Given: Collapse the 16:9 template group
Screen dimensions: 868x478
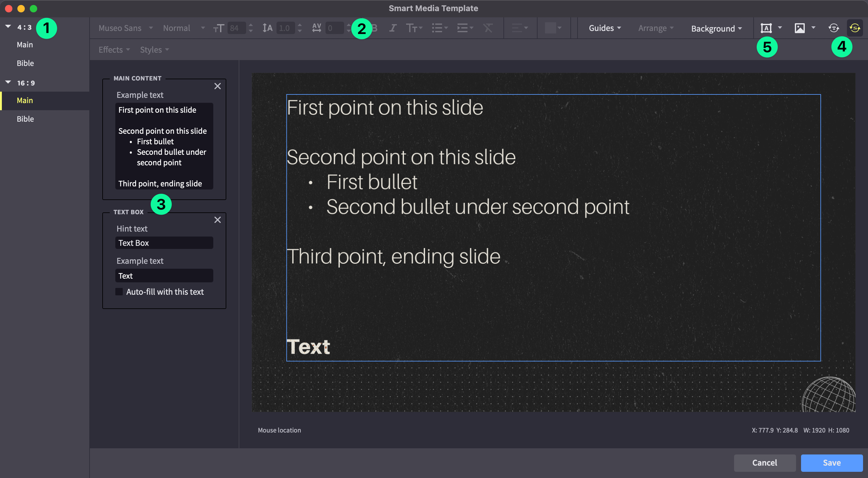Looking at the screenshot, I should point(8,82).
